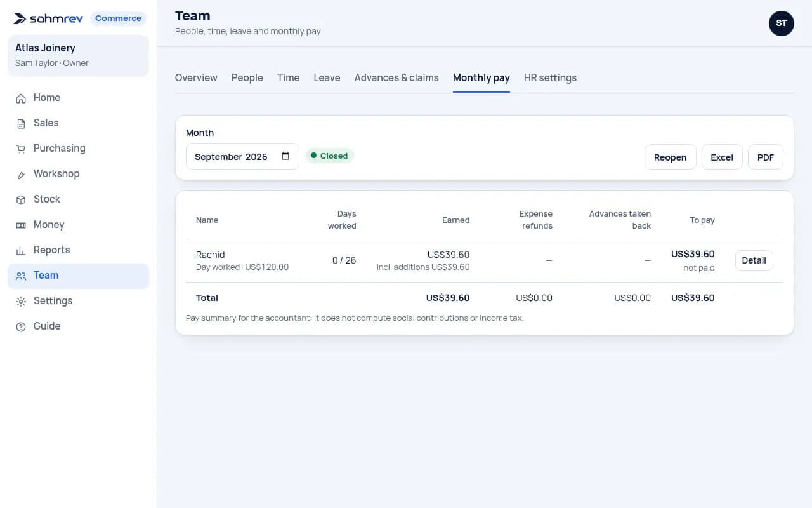The height and width of the screenshot is (508, 812).
Task: Click the Total row label
Action: click(207, 298)
